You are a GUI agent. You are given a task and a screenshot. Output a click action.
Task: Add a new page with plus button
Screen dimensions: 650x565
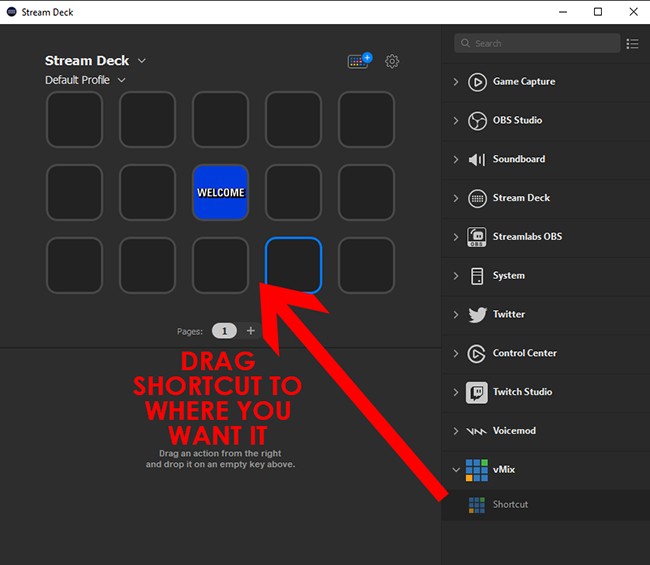251,331
